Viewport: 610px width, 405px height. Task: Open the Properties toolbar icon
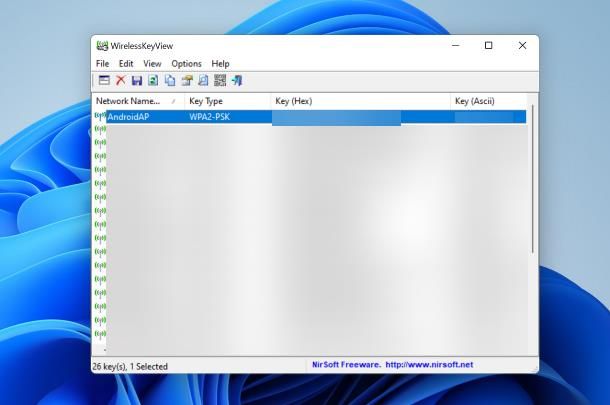click(187, 80)
